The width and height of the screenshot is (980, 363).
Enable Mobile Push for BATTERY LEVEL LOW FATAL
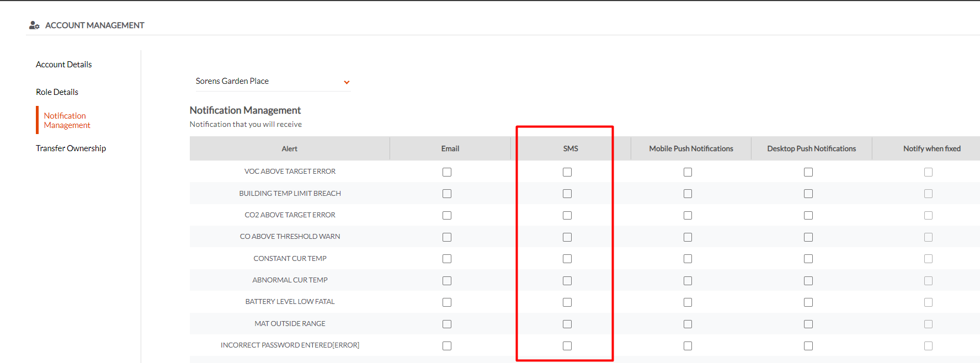click(688, 302)
